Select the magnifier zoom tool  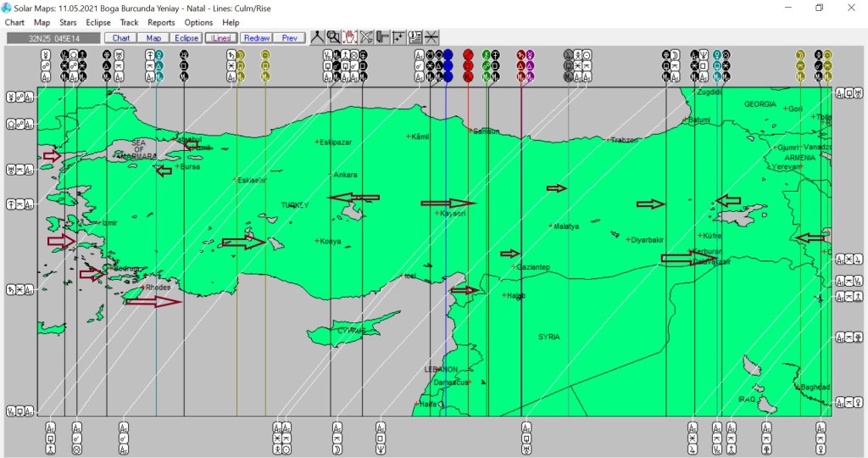click(x=334, y=37)
